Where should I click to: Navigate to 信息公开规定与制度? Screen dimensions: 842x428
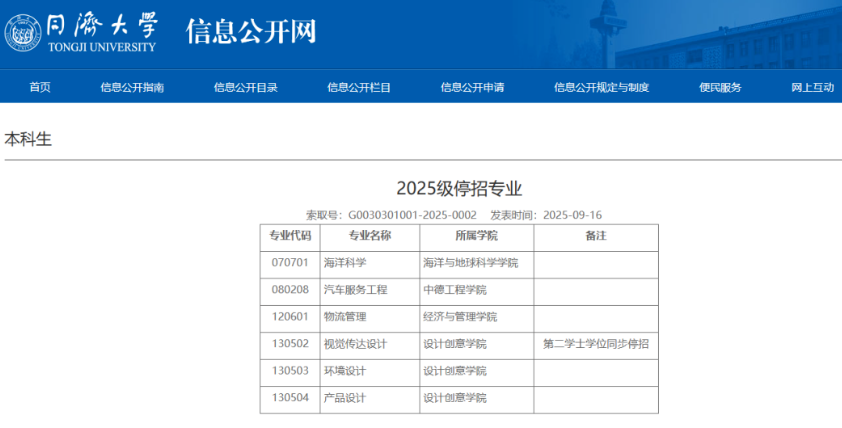click(x=601, y=87)
